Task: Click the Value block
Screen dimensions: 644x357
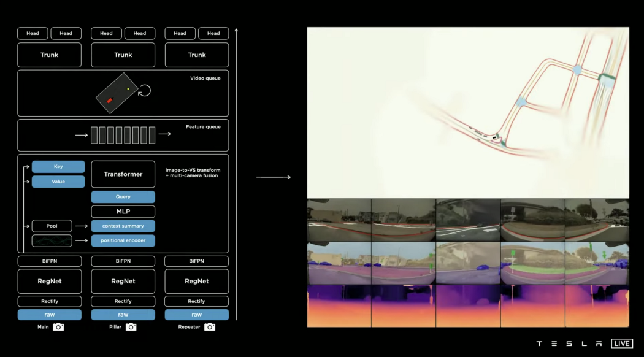Action: [x=58, y=182]
